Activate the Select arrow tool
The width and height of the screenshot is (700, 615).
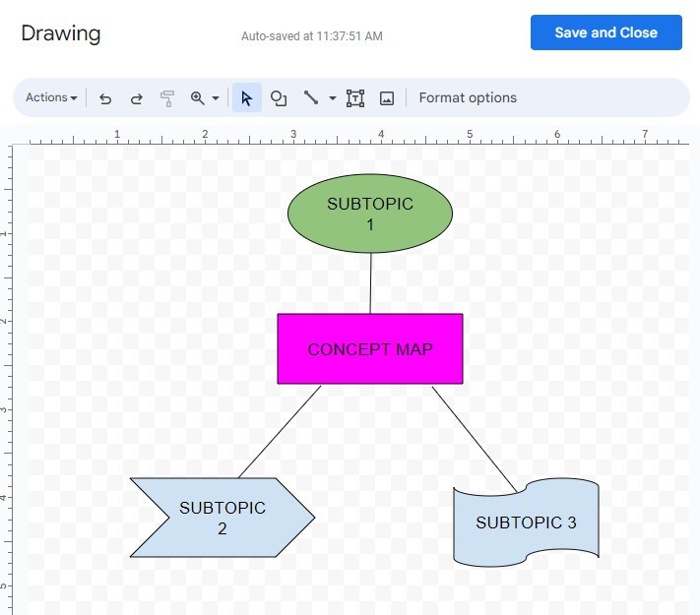click(247, 97)
